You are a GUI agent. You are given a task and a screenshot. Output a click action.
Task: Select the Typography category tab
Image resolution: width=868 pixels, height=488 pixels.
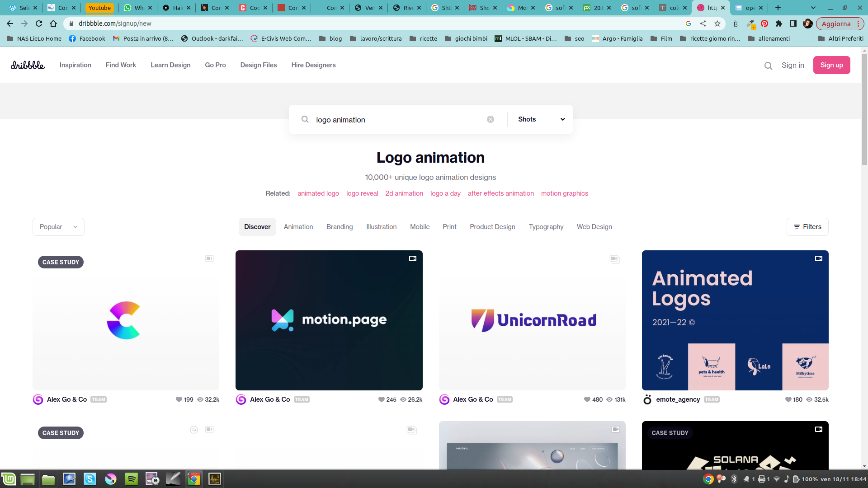coord(546,227)
